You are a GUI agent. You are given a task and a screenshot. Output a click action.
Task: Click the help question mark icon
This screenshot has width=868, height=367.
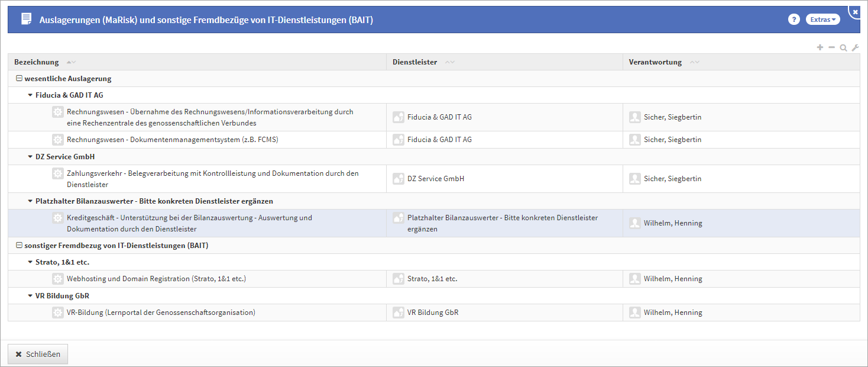pyautogui.click(x=793, y=20)
